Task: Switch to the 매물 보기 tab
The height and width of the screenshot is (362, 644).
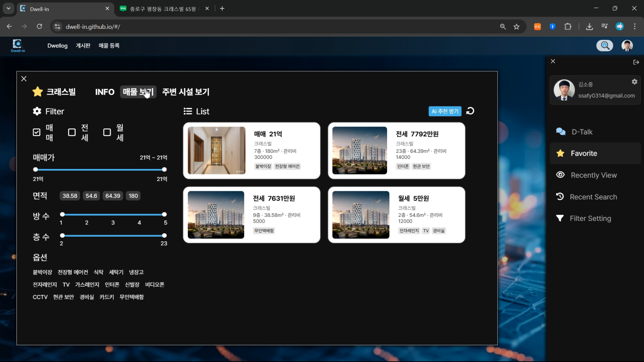Action: coord(138,92)
